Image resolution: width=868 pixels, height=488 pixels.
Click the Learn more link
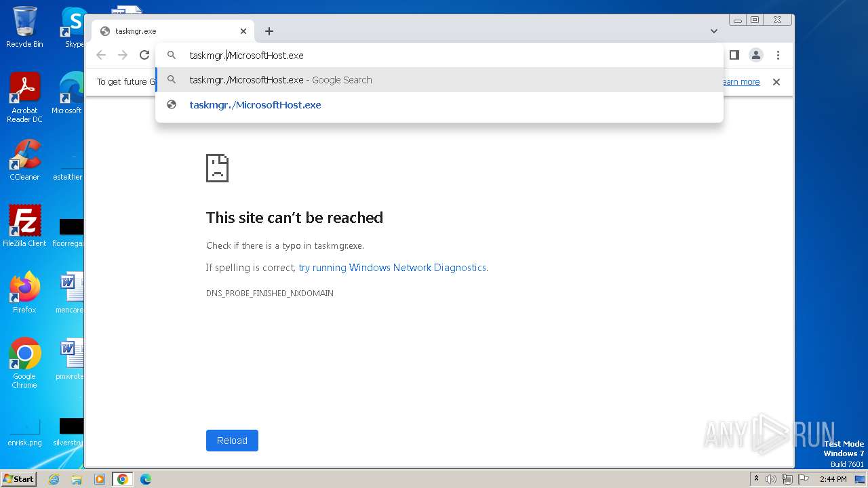tap(741, 82)
